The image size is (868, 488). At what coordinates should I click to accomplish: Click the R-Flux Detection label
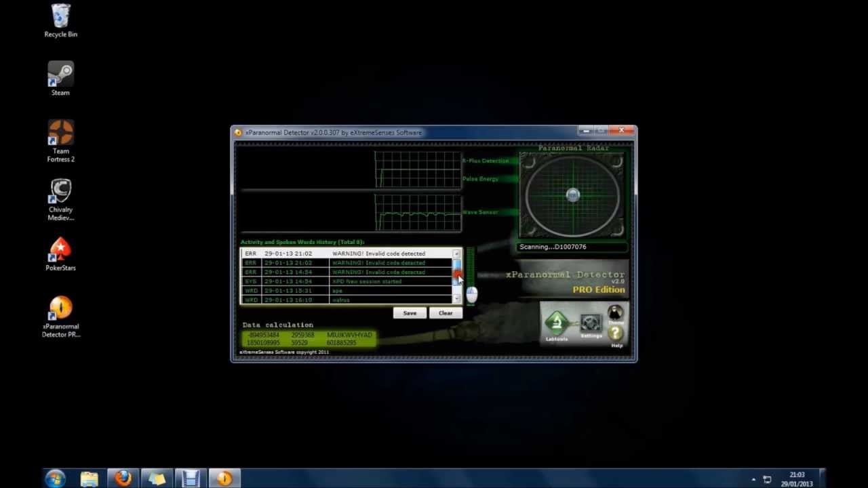coord(486,161)
